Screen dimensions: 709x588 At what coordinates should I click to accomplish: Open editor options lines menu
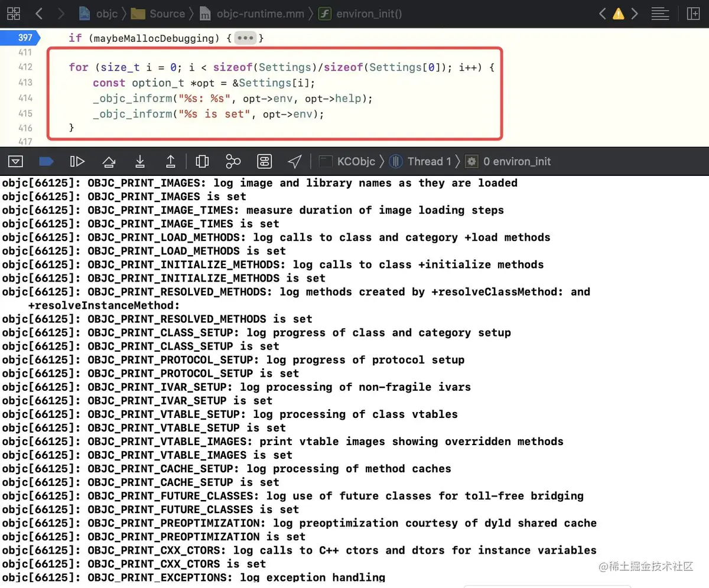[660, 13]
